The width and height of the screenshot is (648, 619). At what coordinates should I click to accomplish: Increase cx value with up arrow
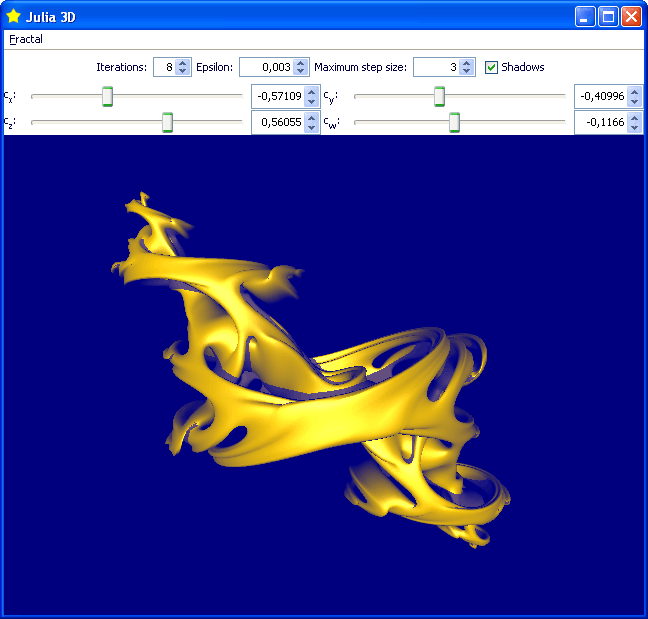coord(312,92)
